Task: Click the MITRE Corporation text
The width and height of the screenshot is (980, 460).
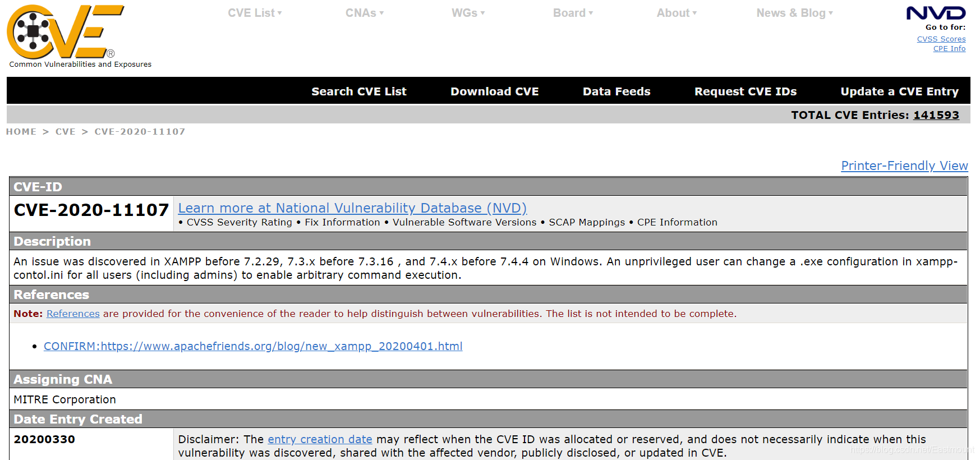Action: coord(65,399)
